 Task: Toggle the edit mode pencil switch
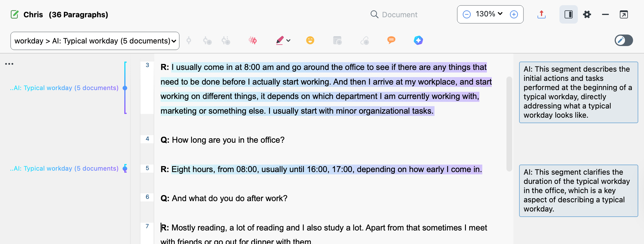tap(624, 40)
